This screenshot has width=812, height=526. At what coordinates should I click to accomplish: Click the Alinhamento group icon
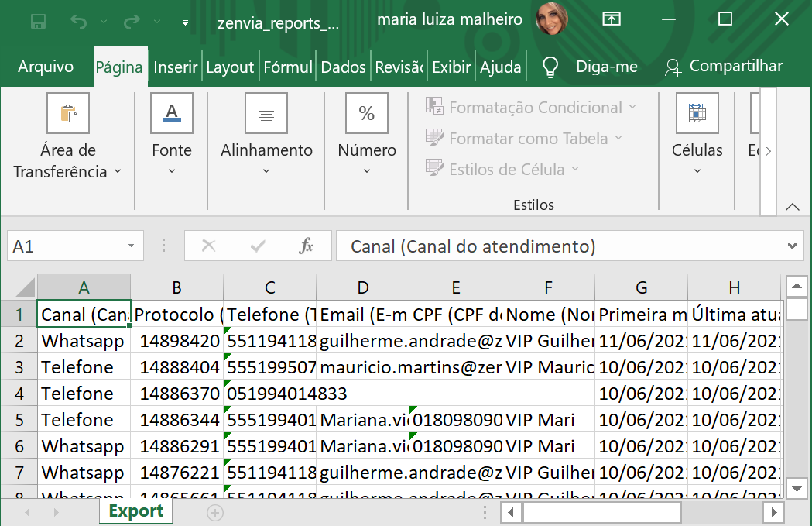(x=266, y=113)
